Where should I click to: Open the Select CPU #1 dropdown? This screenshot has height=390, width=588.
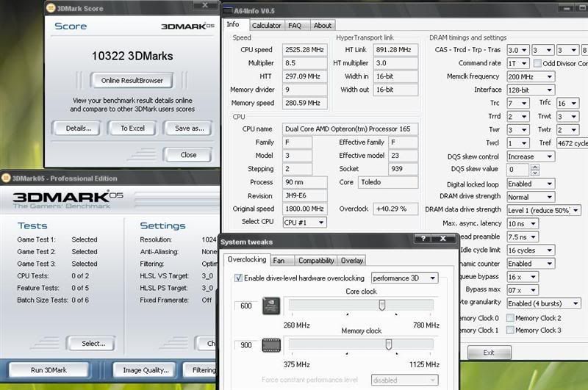304,222
